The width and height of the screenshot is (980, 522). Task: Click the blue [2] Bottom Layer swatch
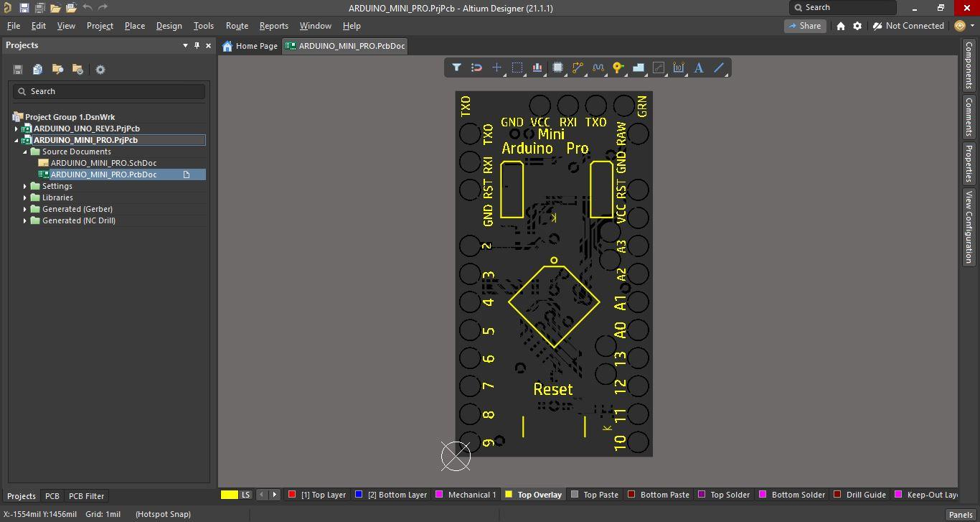pos(359,495)
